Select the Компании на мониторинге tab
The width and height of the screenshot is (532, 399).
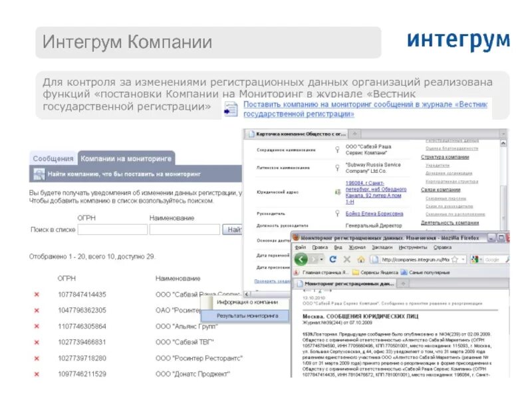pyautogui.click(x=126, y=158)
